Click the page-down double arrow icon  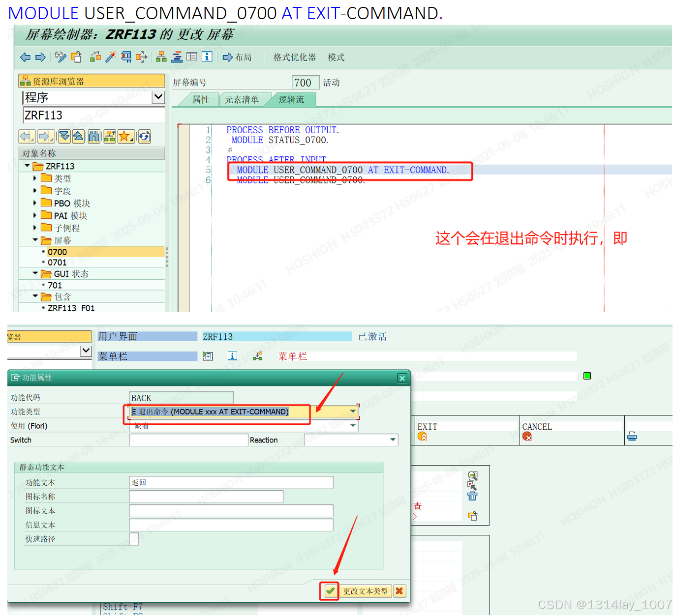64,136
